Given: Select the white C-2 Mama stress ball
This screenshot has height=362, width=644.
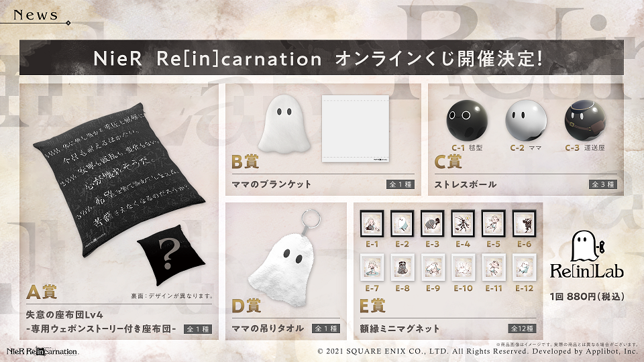Looking at the screenshot, I should click(x=526, y=120).
